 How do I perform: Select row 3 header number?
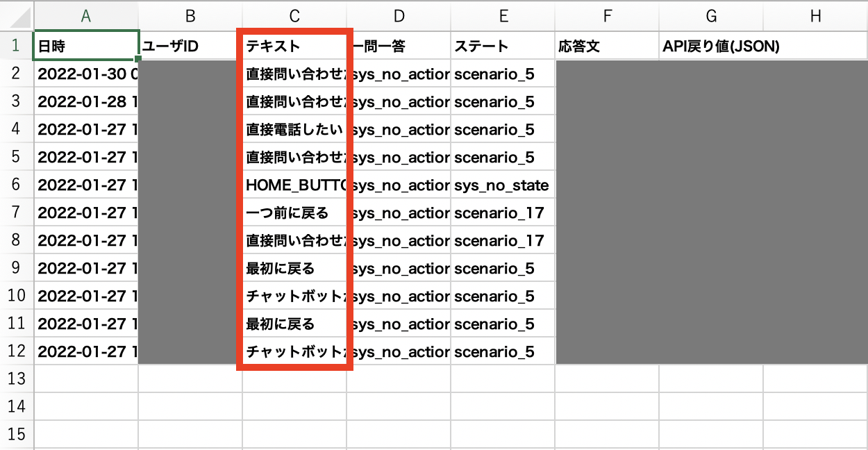17,101
